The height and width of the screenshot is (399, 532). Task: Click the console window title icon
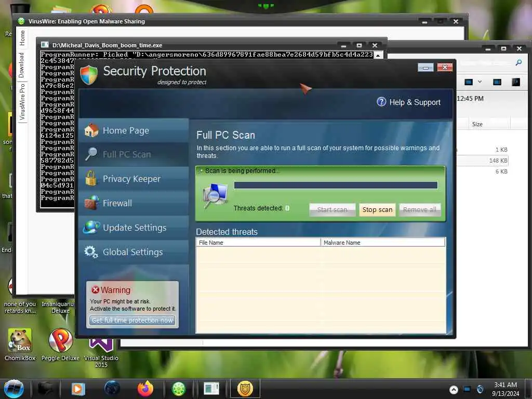(x=45, y=45)
